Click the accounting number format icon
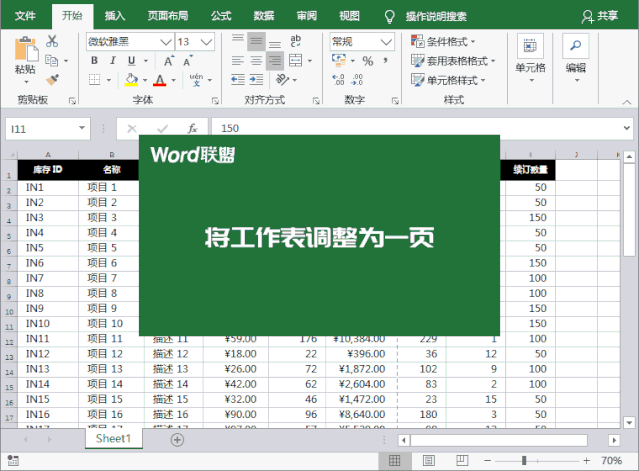Image resolution: width=639 pixels, height=471 pixels. 339,61
